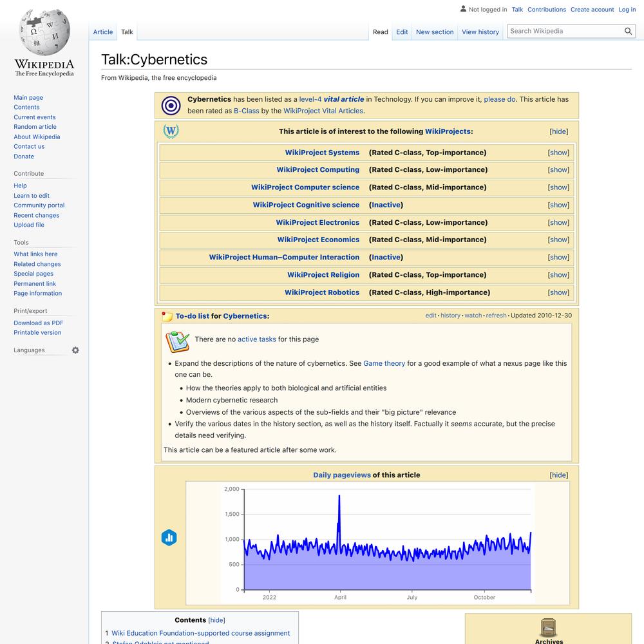Open the Contributions link
This screenshot has width=644, height=644.
[x=547, y=10]
